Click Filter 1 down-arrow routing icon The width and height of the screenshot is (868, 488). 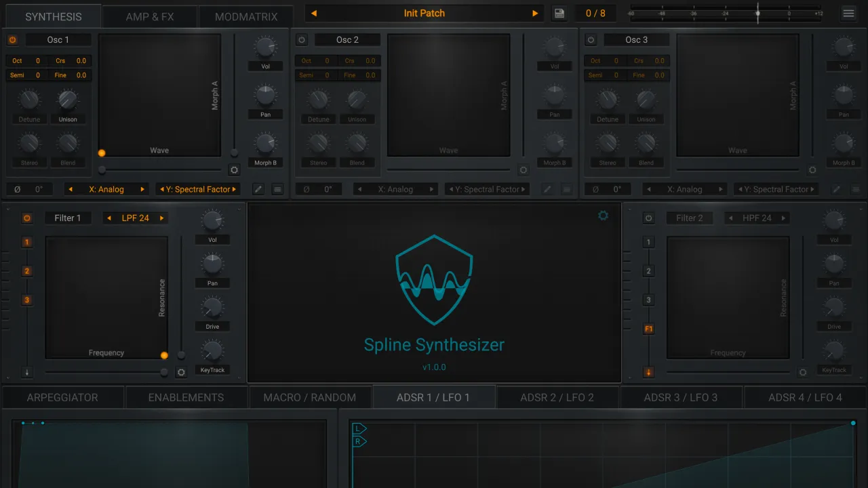[27, 372]
